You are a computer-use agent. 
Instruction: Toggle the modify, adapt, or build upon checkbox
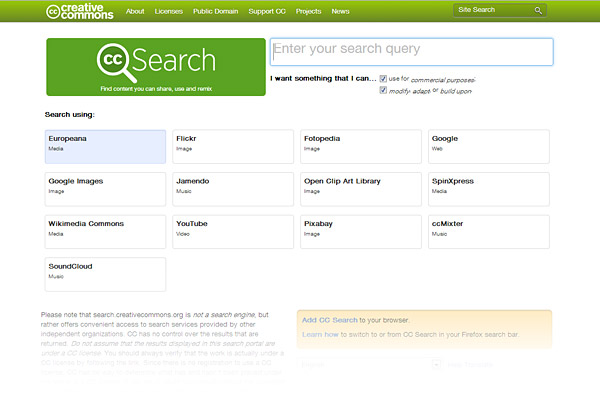point(384,90)
